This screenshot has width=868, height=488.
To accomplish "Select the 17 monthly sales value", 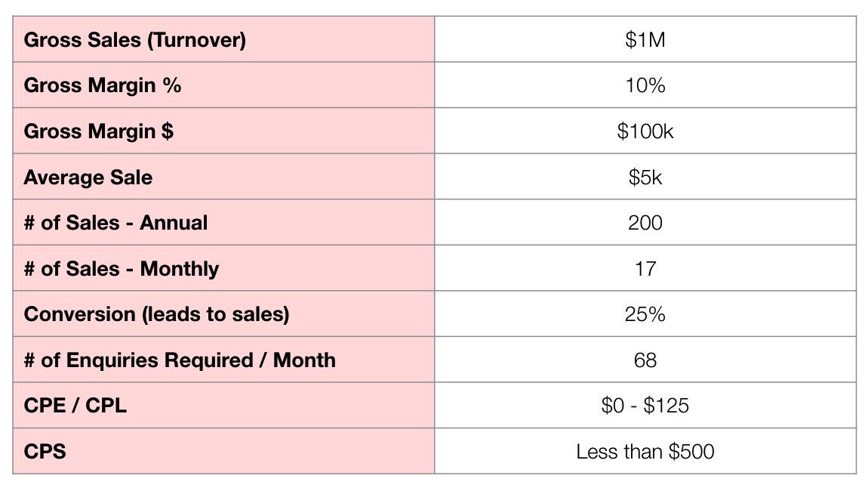I will pos(645,269).
